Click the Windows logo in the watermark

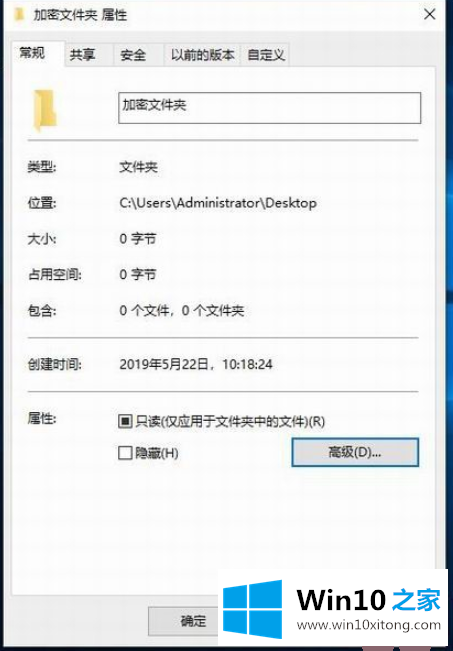(x=252, y=609)
